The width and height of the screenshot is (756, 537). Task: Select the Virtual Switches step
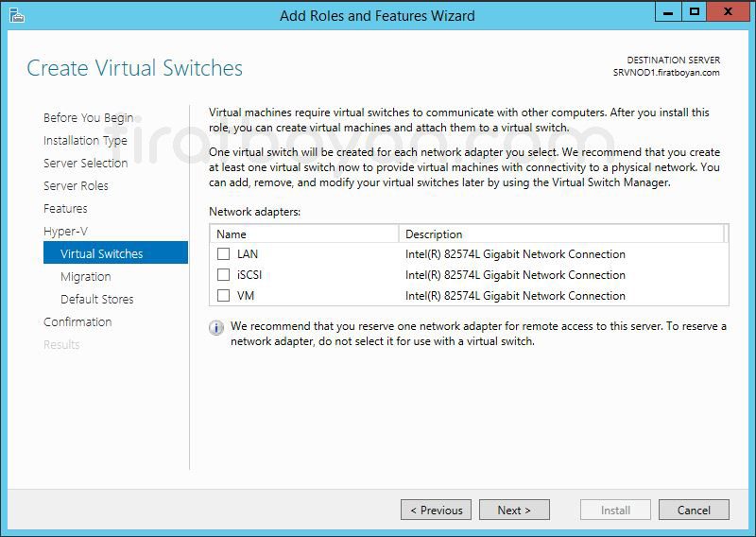pos(115,252)
